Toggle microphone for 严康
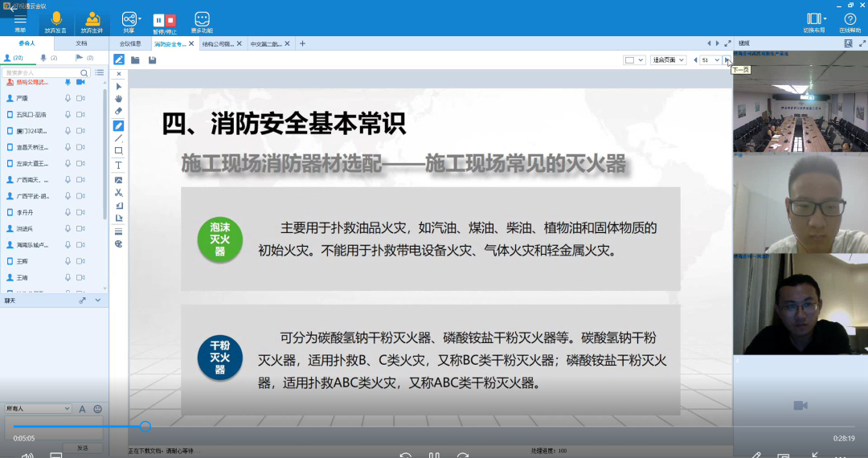The width and height of the screenshot is (868, 458). tap(68, 99)
